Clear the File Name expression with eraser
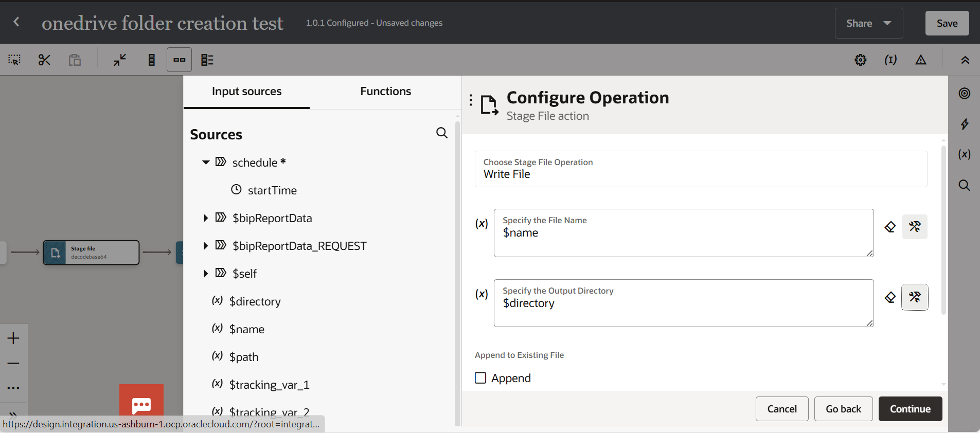Screen dimensions: 980x433 click(890, 227)
